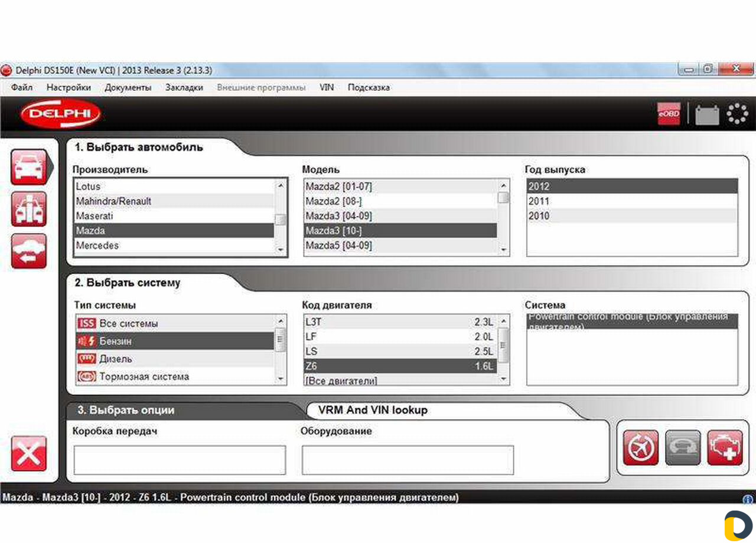Viewport: 756px width, 543px height.
Task: Click the Оборудование input field
Action: point(408,460)
